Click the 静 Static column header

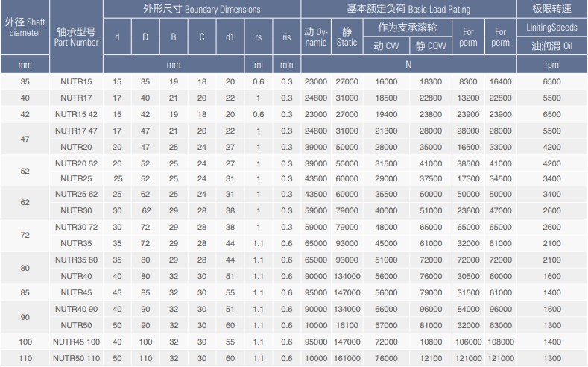click(347, 37)
